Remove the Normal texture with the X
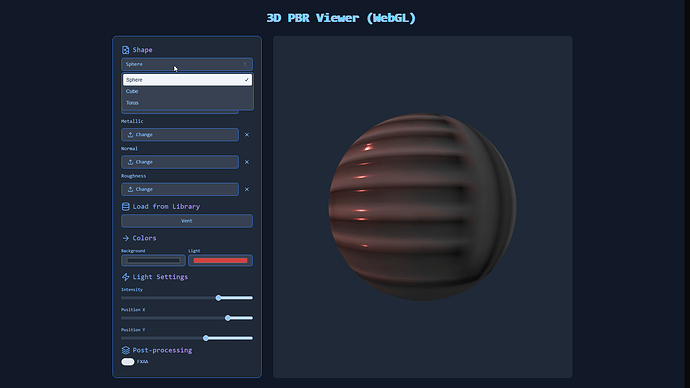Viewport: 690px width, 388px height. click(247, 162)
